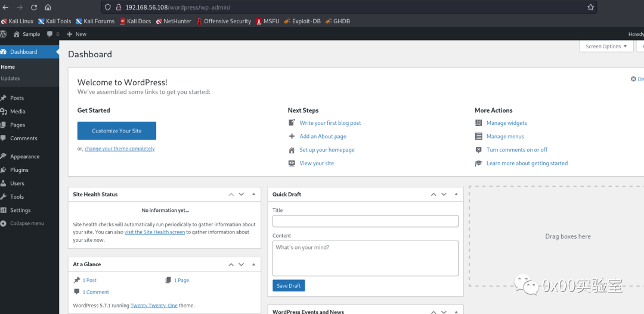The height and width of the screenshot is (314, 644).
Task: Open Turn comments on or off link
Action: click(516, 150)
